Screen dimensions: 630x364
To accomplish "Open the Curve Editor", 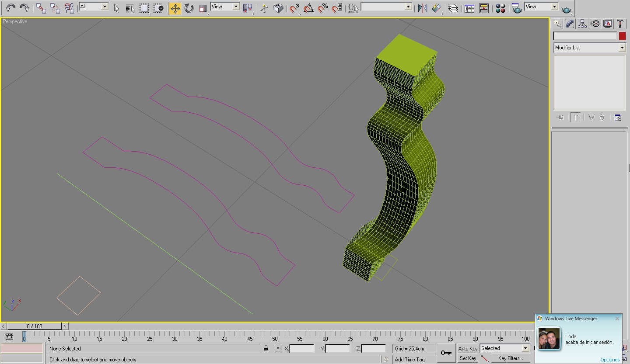I will click(x=469, y=8).
